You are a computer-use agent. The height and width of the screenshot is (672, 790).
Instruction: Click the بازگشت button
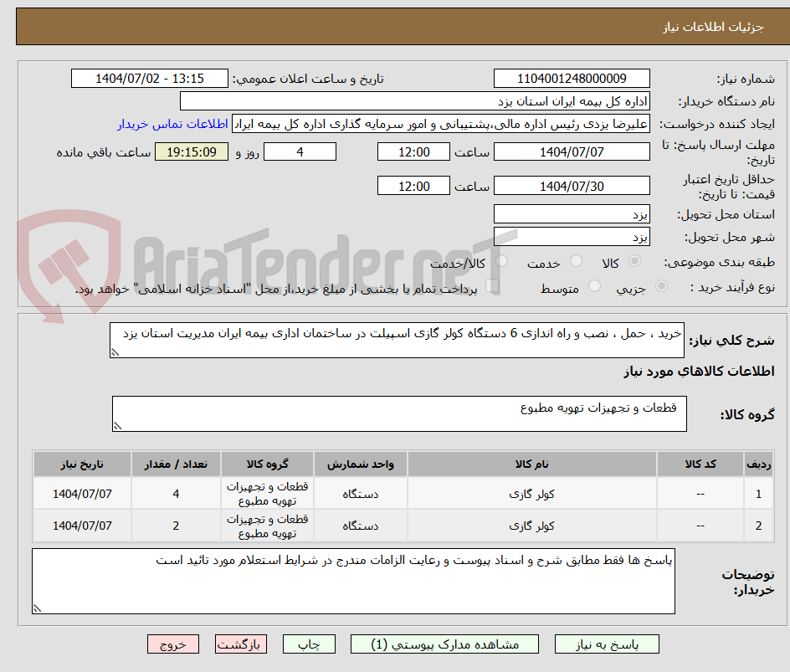tap(241, 644)
